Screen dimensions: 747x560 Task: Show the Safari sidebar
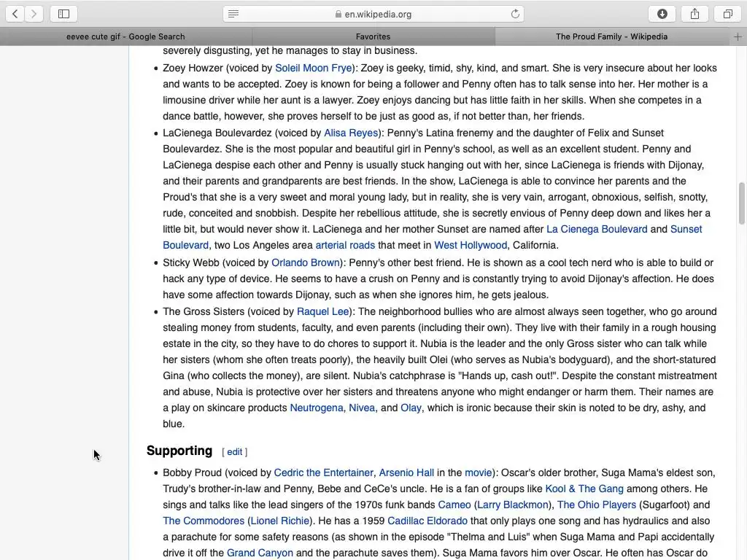coord(63,14)
